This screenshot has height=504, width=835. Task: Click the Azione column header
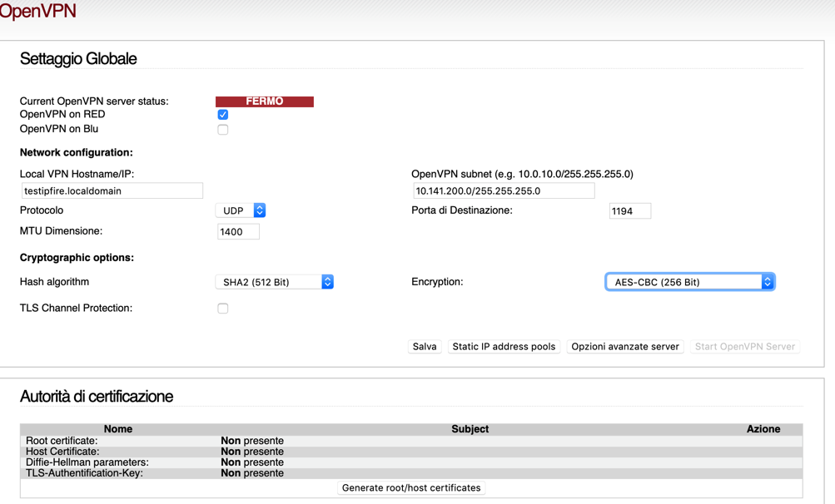[763, 429]
